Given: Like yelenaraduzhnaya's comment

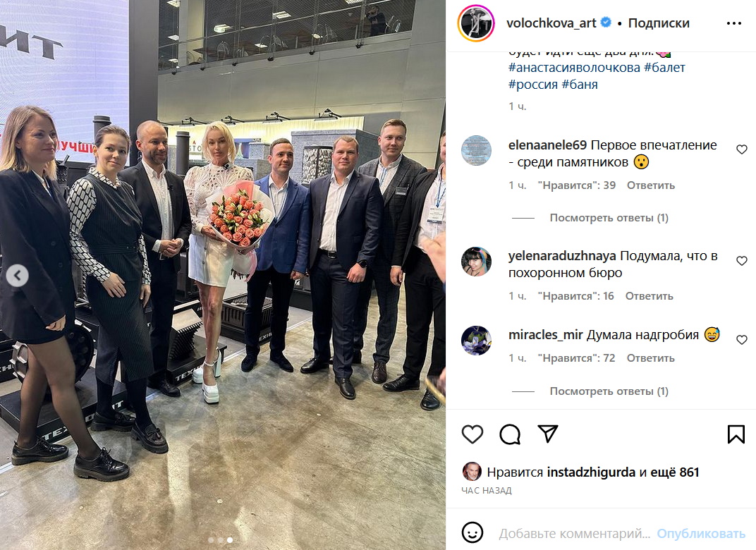Looking at the screenshot, I should pyautogui.click(x=741, y=261).
